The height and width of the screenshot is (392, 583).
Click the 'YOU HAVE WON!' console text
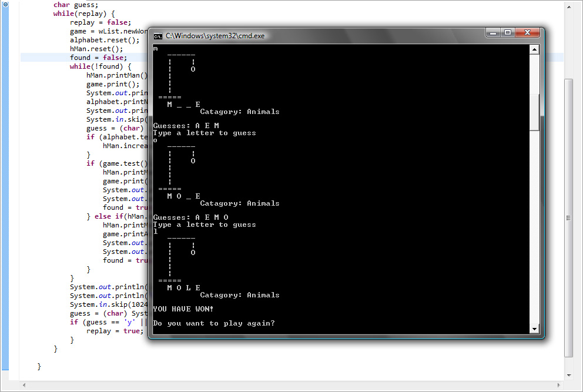coord(183,309)
